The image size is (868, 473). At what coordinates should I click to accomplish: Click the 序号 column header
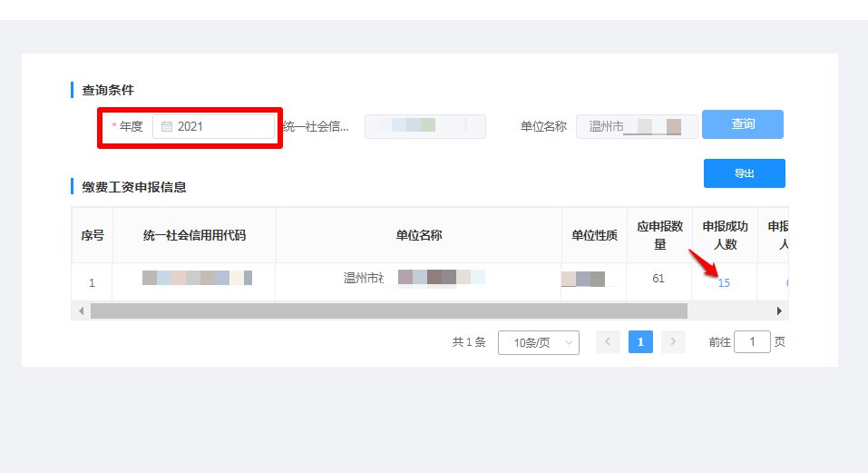(93, 235)
